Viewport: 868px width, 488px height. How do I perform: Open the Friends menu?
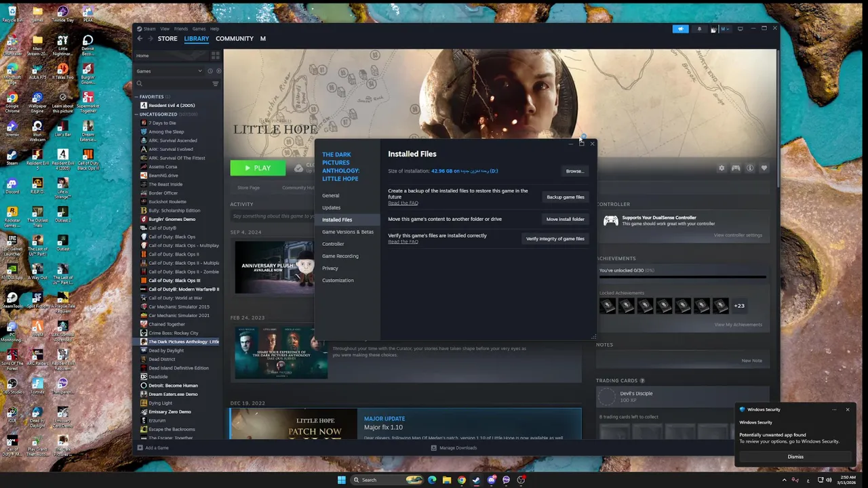pyautogui.click(x=181, y=29)
